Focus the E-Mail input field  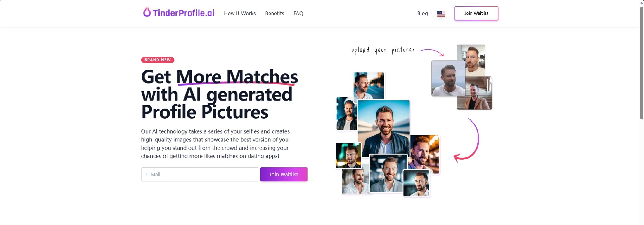tap(200, 174)
